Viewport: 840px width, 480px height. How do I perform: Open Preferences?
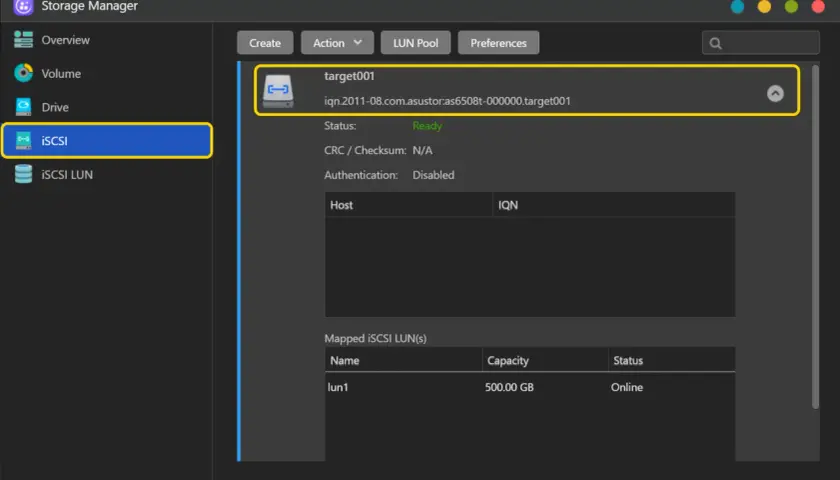tap(498, 43)
